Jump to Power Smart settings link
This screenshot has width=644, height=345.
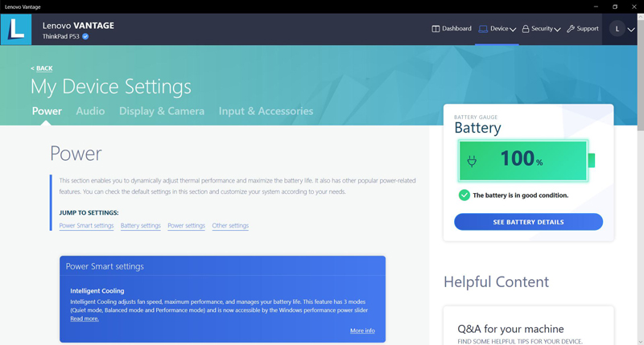click(x=86, y=226)
